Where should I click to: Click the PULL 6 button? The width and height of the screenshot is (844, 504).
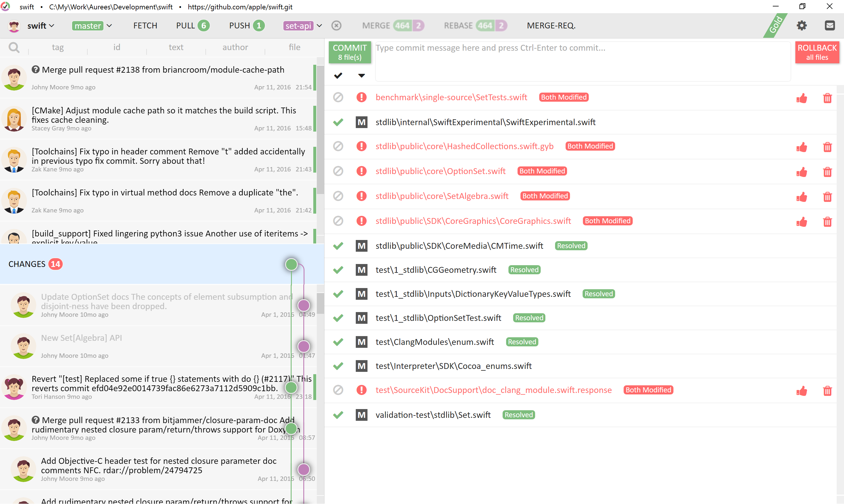click(x=193, y=26)
